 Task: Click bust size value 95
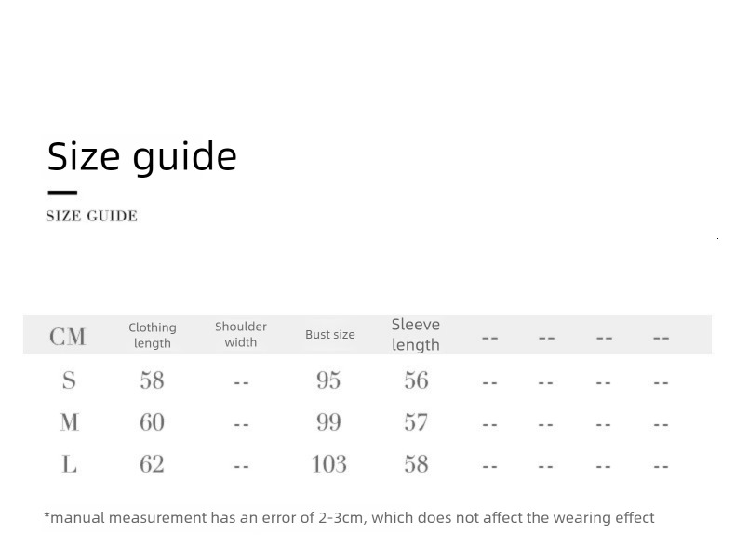pos(328,380)
